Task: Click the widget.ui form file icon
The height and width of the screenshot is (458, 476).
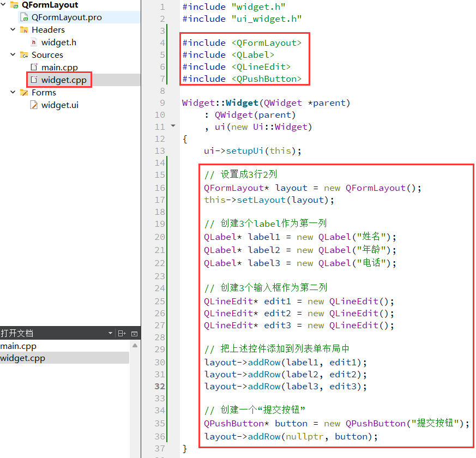Action: pyautogui.click(x=34, y=105)
